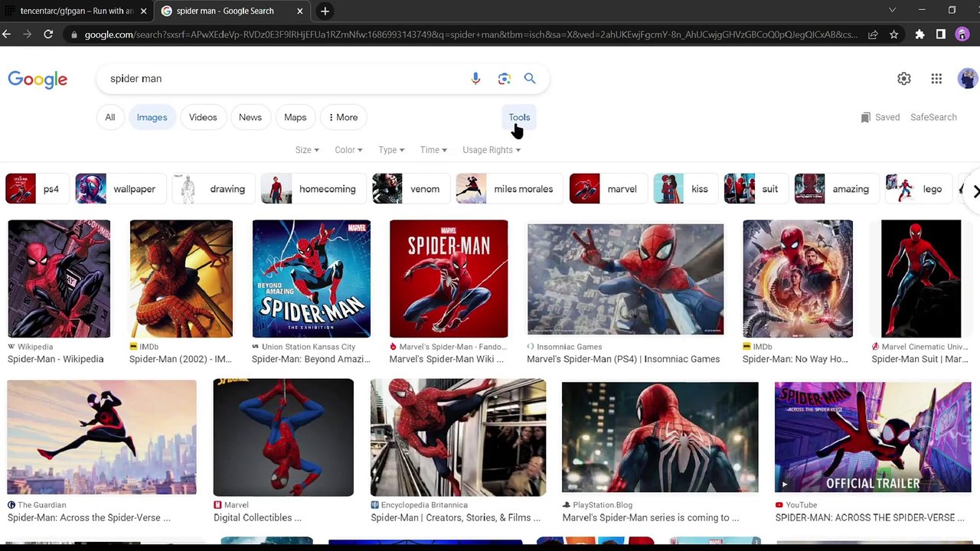Screen dimensions: 980x551
Task: Select the miles morales chip
Action: click(x=508, y=189)
